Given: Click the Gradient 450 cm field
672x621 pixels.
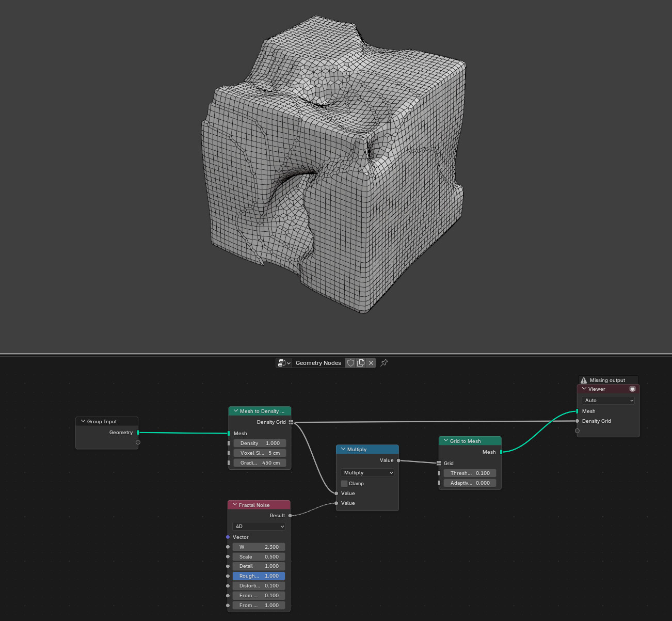Looking at the screenshot, I should [x=260, y=463].
